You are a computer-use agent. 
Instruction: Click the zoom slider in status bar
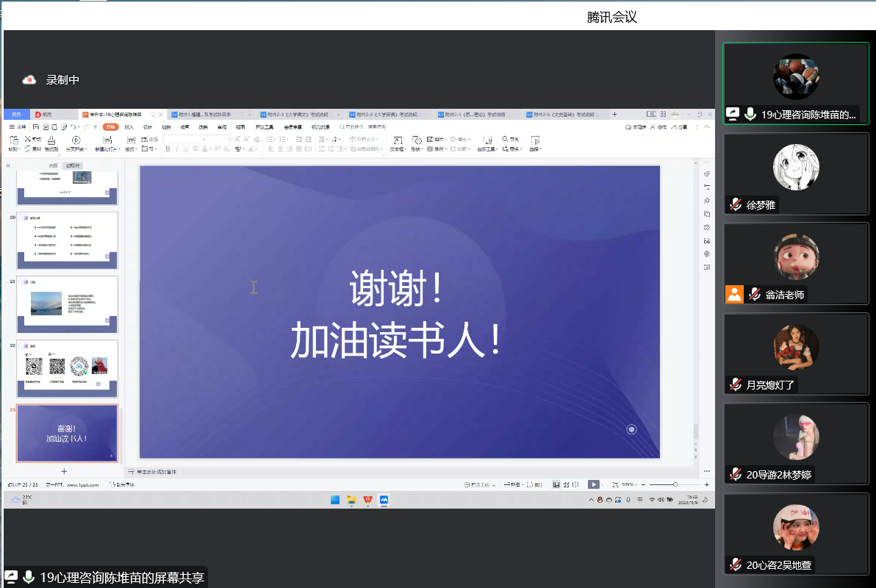click(675, 484)
